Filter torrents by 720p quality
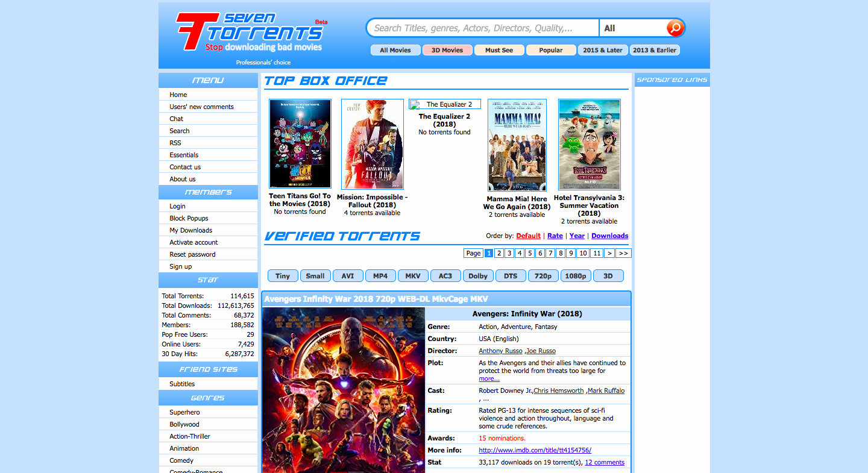 click(543, 276)
